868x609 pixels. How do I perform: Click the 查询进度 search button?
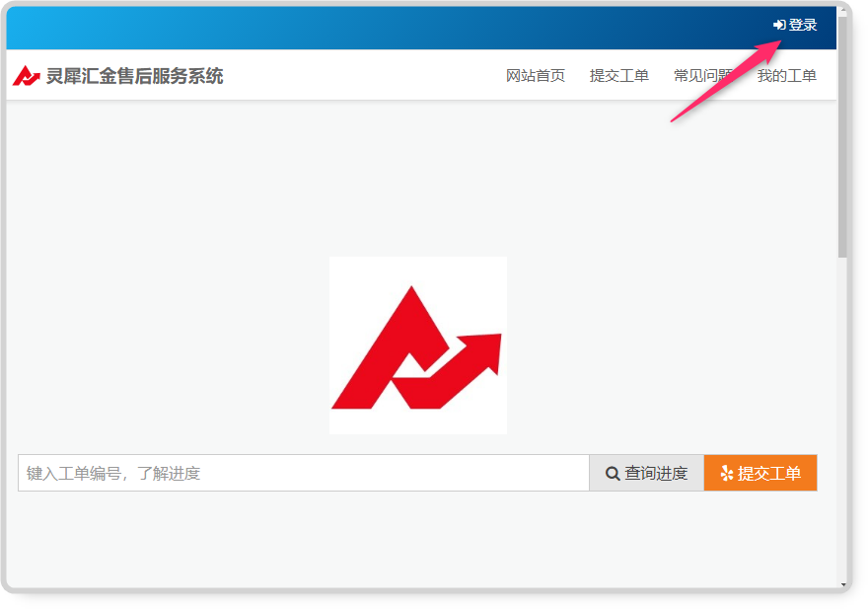pos(647,473)
